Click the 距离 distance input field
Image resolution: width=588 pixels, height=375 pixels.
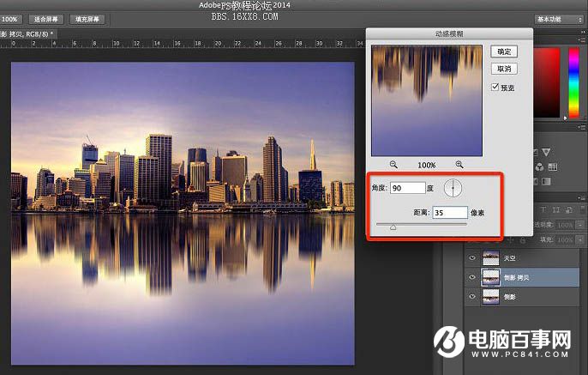point(450,213)
